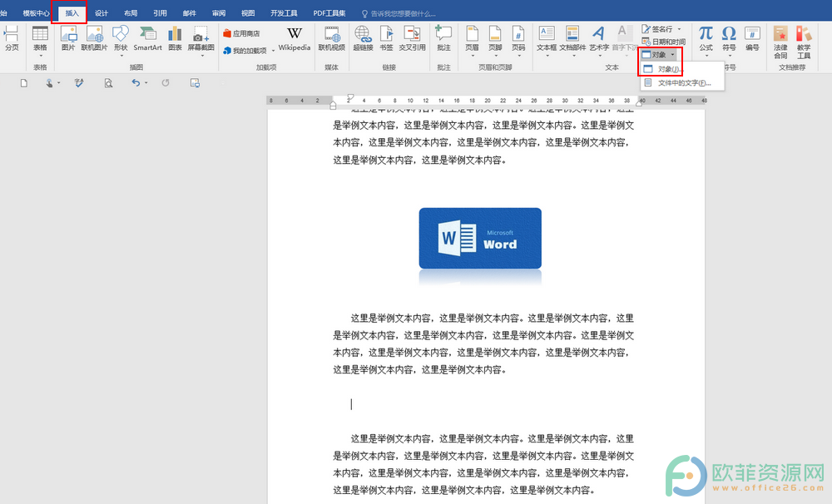Switch to the 邮件 tab
Screen dimensions: 832x504
(190, 13)
